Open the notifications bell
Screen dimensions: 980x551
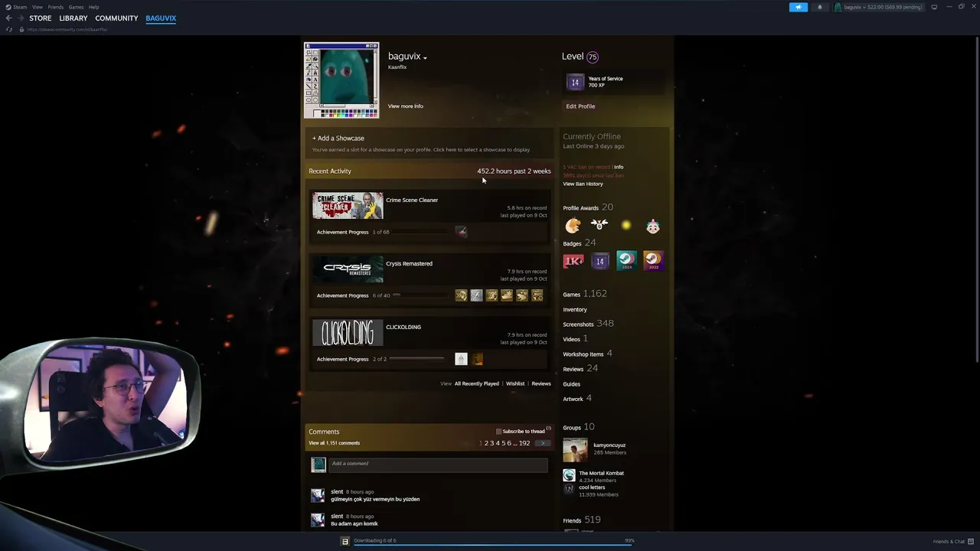click(x=820, y=7)
